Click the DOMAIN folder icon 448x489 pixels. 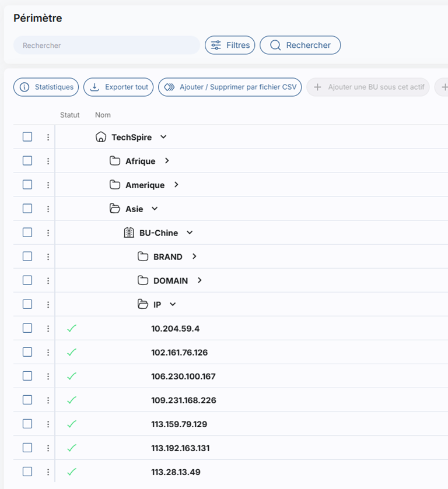point(143,280)
